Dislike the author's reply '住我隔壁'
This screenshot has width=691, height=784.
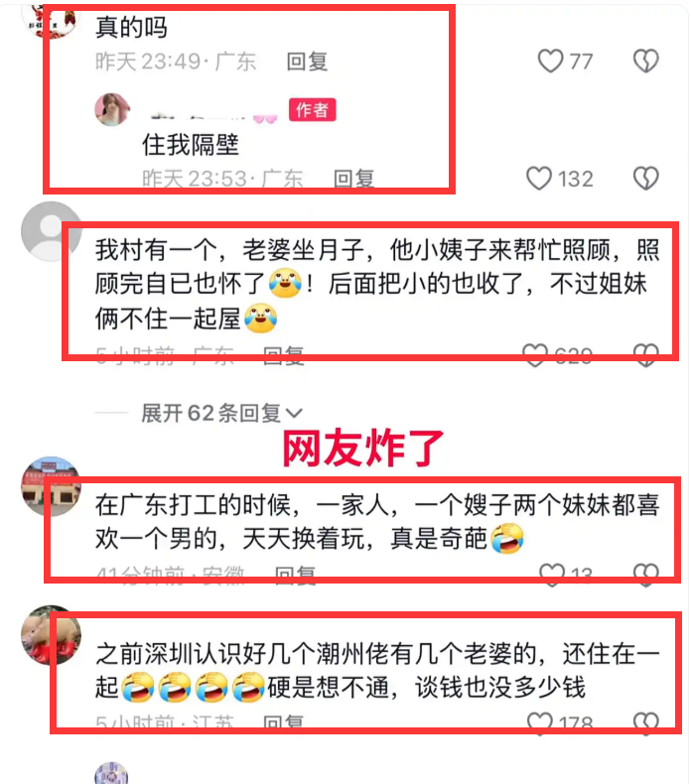click(x=646, y=179)
